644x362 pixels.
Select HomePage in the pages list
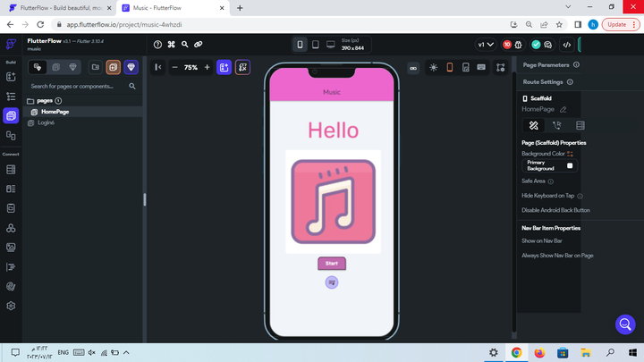point(55,112)
